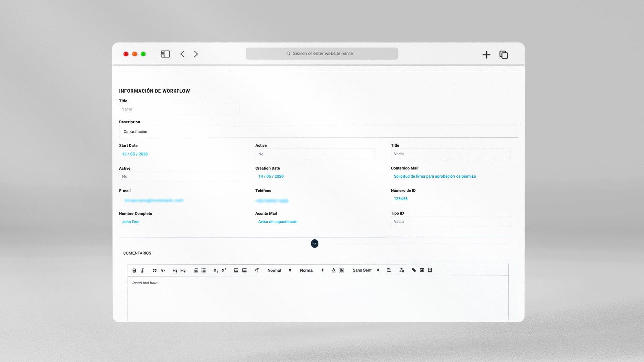
Task: Click the Nombre Completo value John Doe
Action: click(x=131, y=222)
